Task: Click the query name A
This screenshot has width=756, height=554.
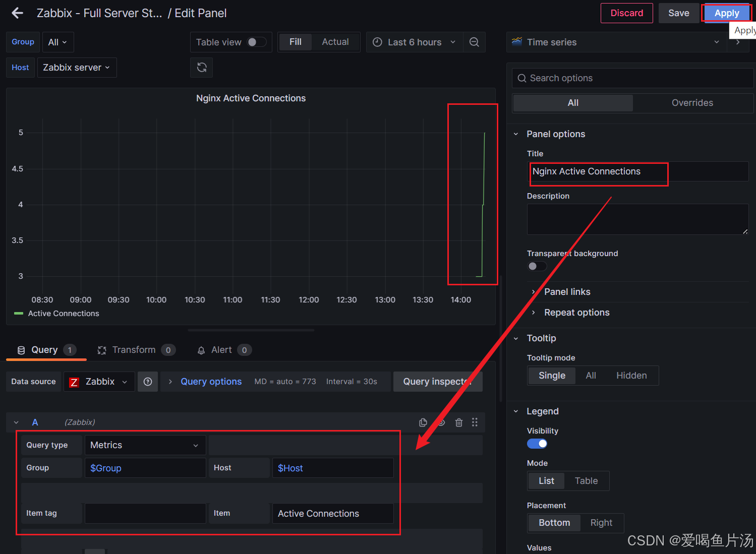Action: pos(35,422)
